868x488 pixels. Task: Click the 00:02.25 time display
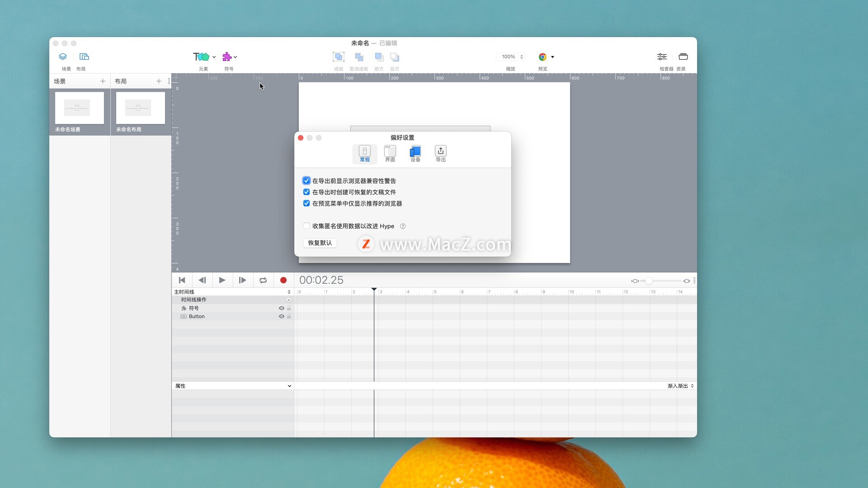coord(321,280)
